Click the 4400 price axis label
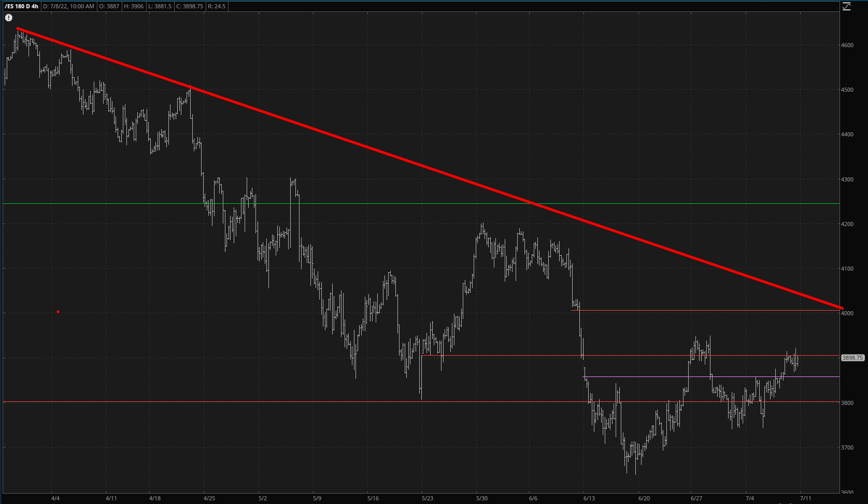The height and width of the screenshot is (504, 868). click(x=847, y=134)
